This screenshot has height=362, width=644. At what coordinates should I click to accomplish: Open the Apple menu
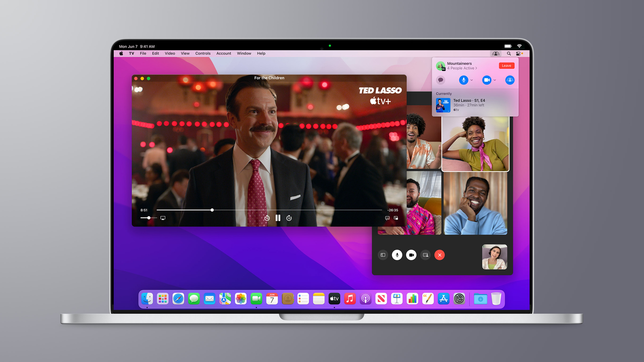[121, 53]
